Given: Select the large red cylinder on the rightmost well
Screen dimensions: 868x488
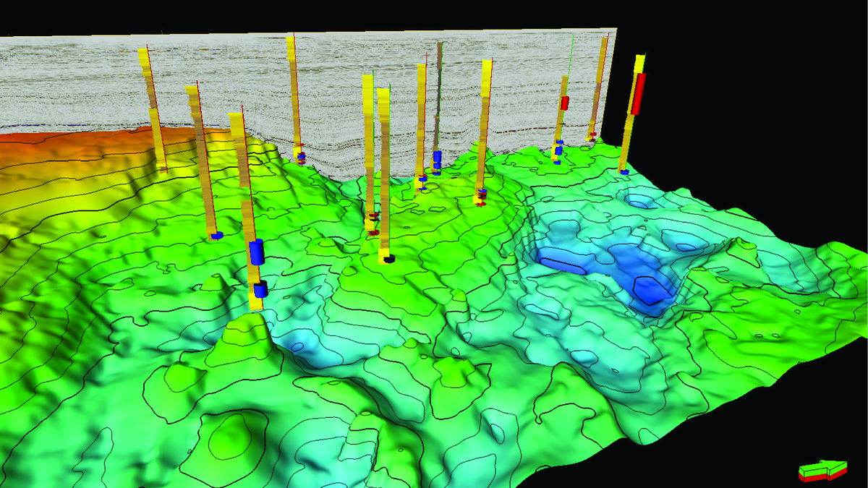Looking at the screenshot, I should 637,94.
